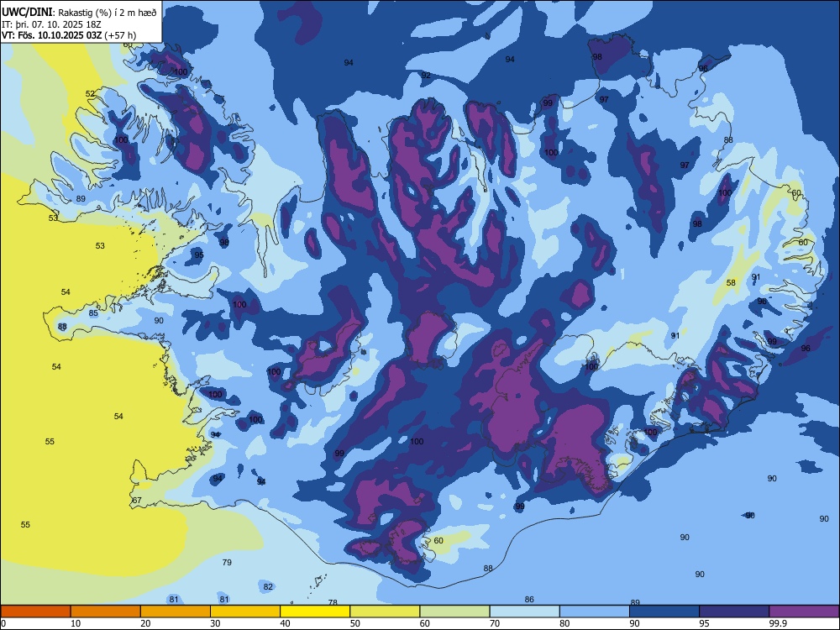Click the "80" legend scale label
Image resolution: width=840 pixels, height=630 pixels.
pyautogui.click(x=564, y=623)
